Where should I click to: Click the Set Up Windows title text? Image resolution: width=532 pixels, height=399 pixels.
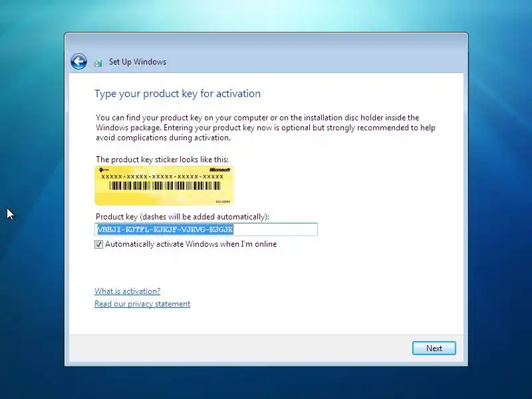(138, 62)
